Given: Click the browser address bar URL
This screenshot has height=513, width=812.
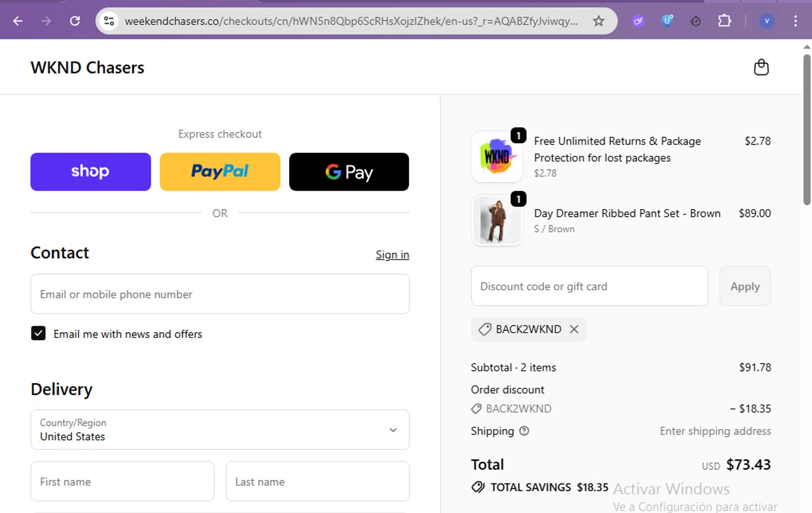Looking at the screenshot, I should pyautogui.click(x=351, y=21).
